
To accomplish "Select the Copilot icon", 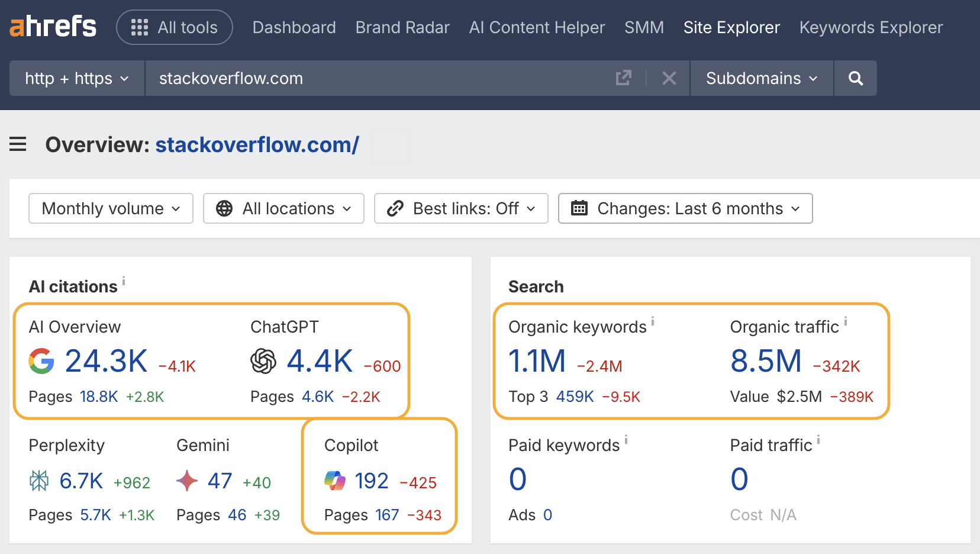I will [335, 481].
